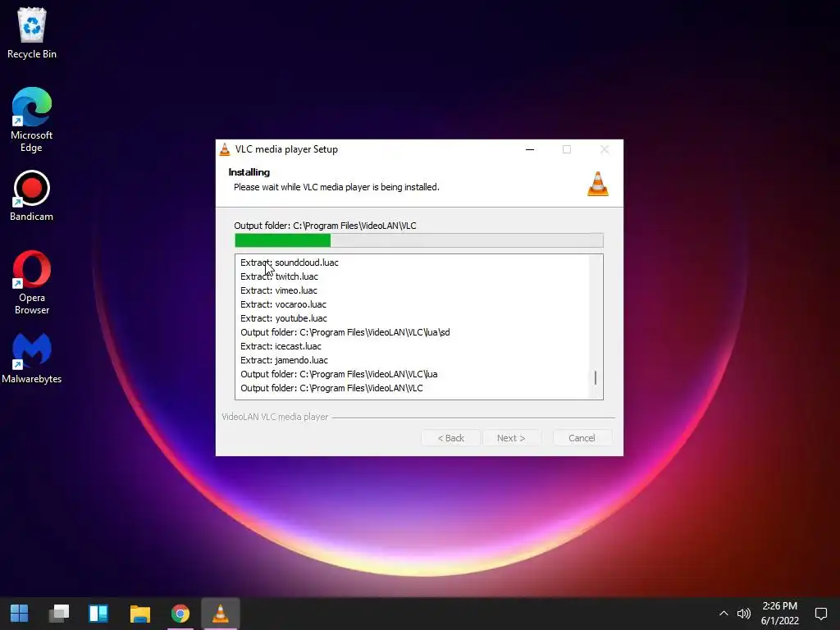Select the Malwarebytes desktop shortcut
Image resolution: width=840 pixels, height=630 pixels.
tap(32, 358)
